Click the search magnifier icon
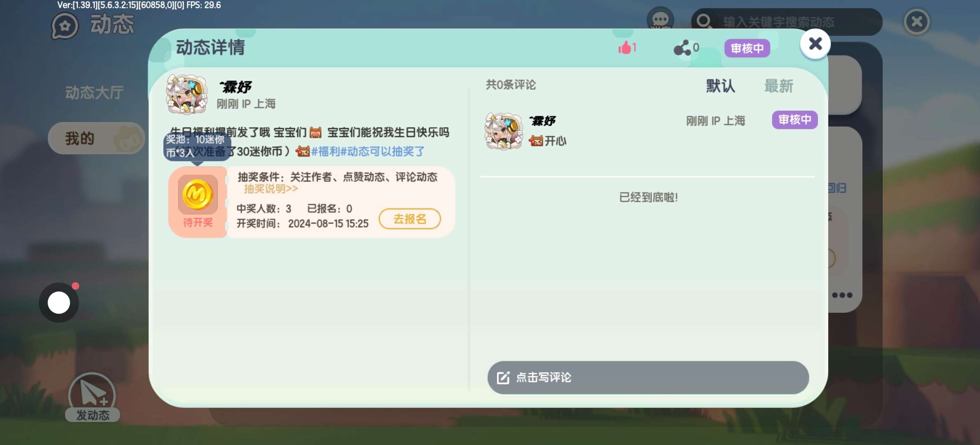The image size is (980, 445). (x=704, y=21)
